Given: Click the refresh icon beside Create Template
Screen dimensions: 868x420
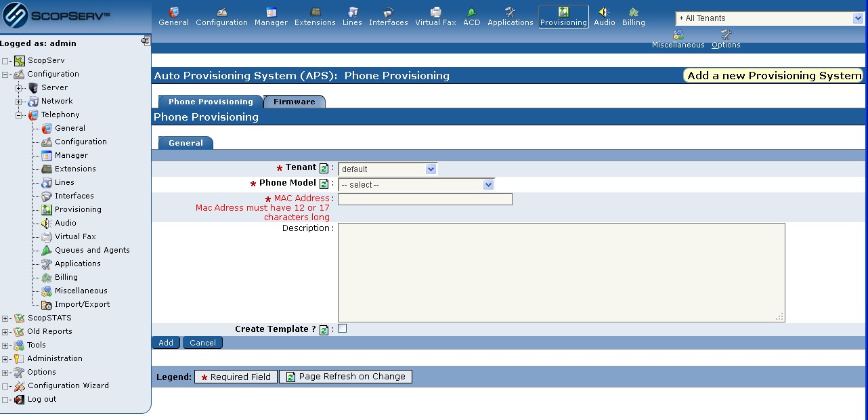Looking at the screenshot, I should [324, 330].
